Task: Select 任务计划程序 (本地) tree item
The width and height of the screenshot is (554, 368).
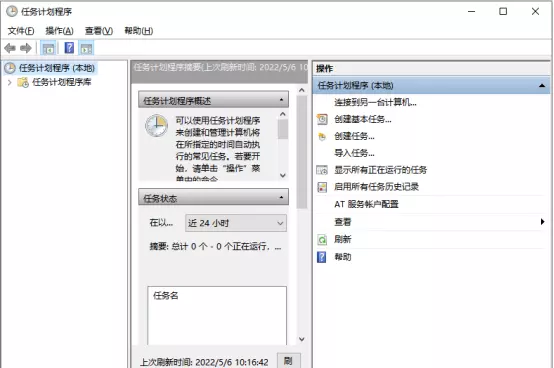Action: pyautogui.click(x=57, y=68)
